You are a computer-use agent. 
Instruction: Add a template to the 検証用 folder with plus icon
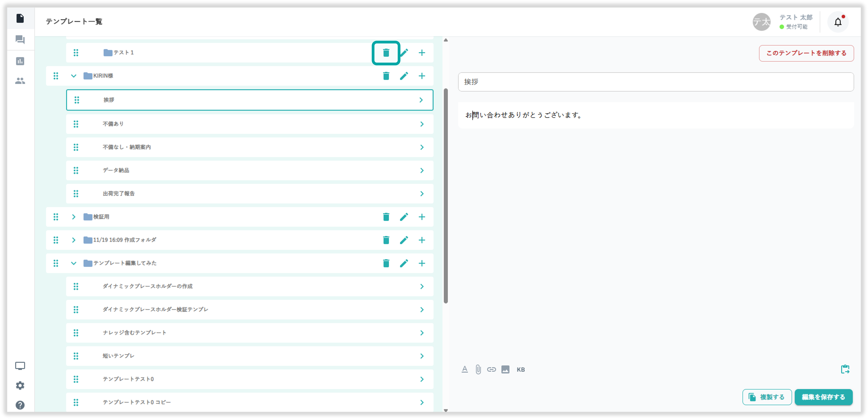tap(422, 217)
